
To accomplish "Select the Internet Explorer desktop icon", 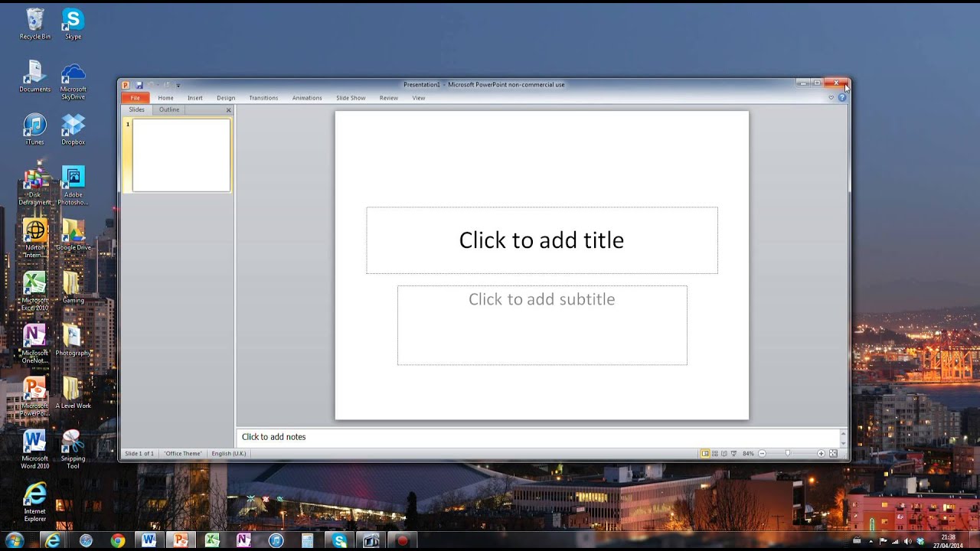I will pyautogui.click(x=34, y=503).
